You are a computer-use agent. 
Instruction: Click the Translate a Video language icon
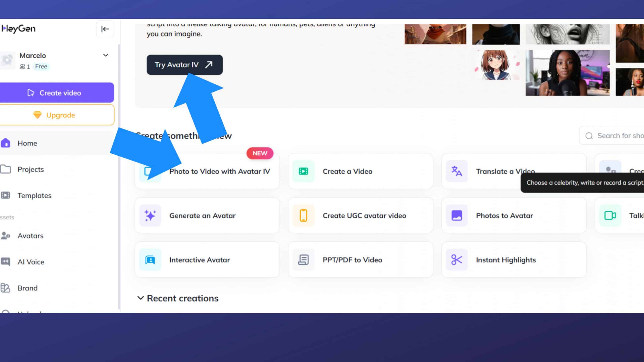pos(457,171)
